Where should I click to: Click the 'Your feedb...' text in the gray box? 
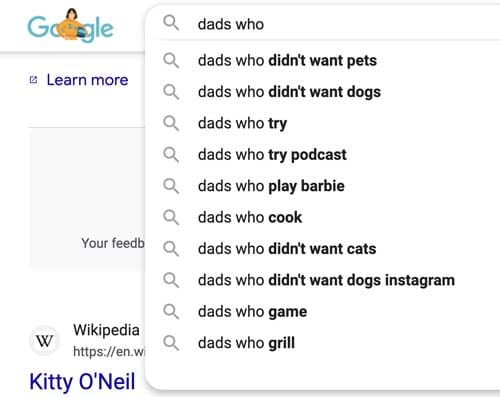(x=113, y=243)
